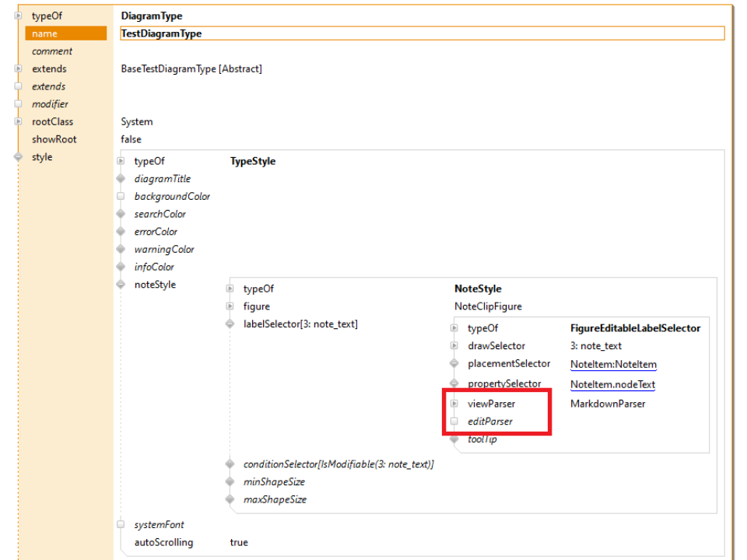This screenshot has height=560, width=747.
Task: Click the diamond icon beside minShapeSize
Action: tap(230, 482)
